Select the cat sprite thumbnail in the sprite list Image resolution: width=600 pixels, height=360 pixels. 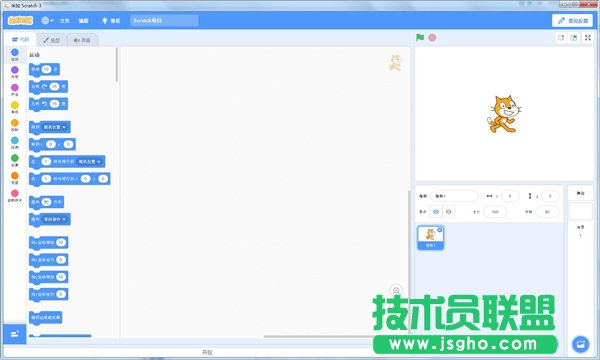(x=430, y=238)
